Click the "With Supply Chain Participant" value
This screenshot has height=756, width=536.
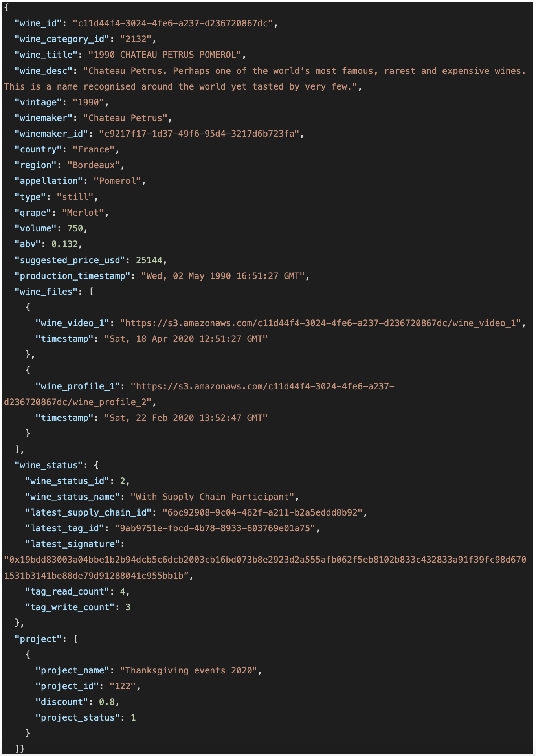coord(213,497)
